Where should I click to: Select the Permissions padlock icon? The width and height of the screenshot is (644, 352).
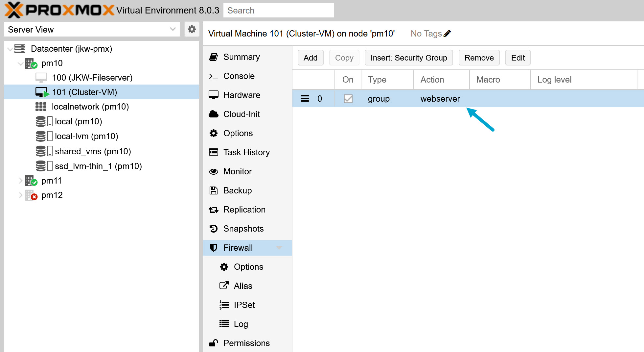(214, 343)
